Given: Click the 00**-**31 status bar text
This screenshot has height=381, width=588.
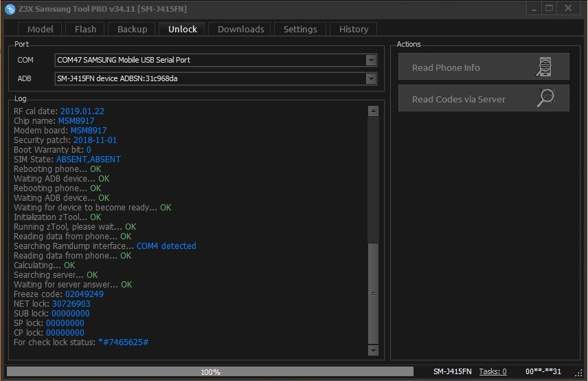Looking at the screenshot, I should 543,371.
